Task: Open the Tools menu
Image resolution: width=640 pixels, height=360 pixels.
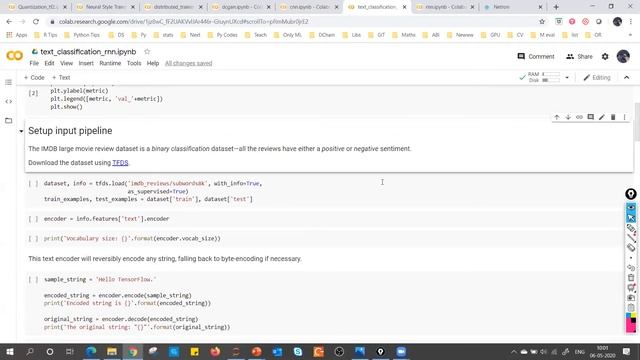Action: [134, 63]
